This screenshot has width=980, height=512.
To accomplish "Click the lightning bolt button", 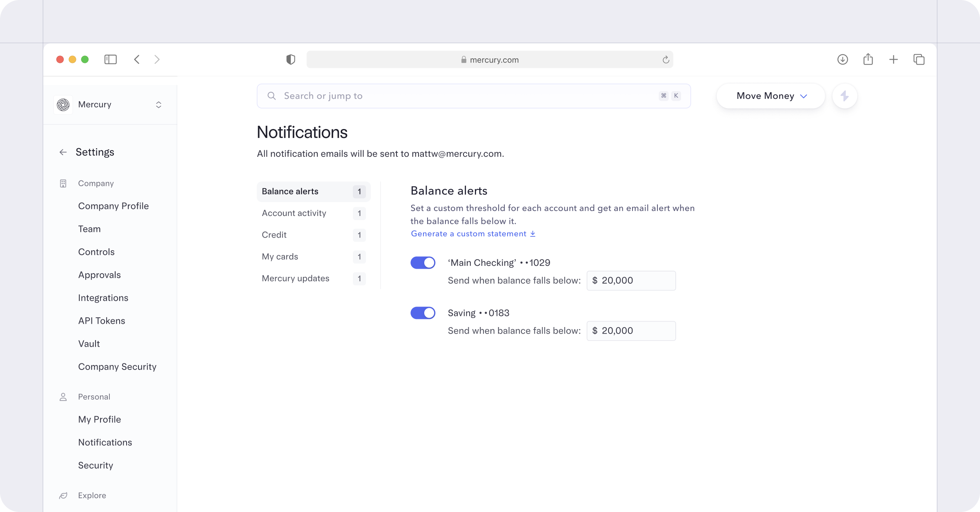I will point(844,96).
